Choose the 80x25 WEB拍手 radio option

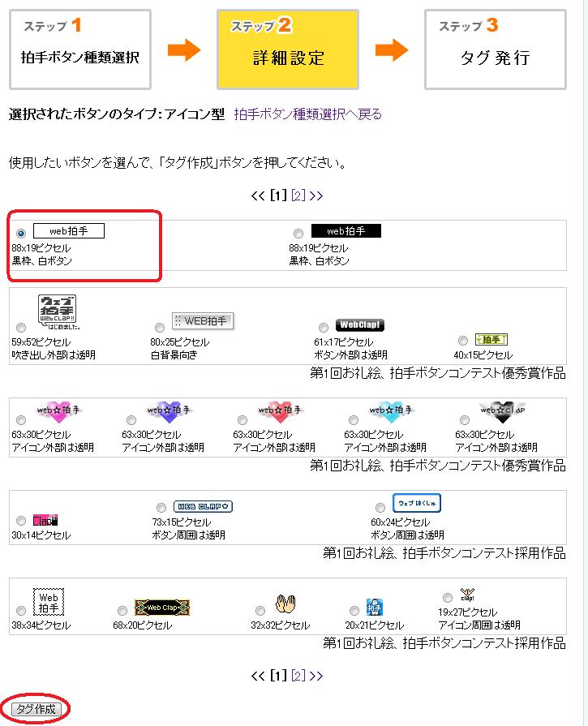pyautogui.click(x=159, y=329)
